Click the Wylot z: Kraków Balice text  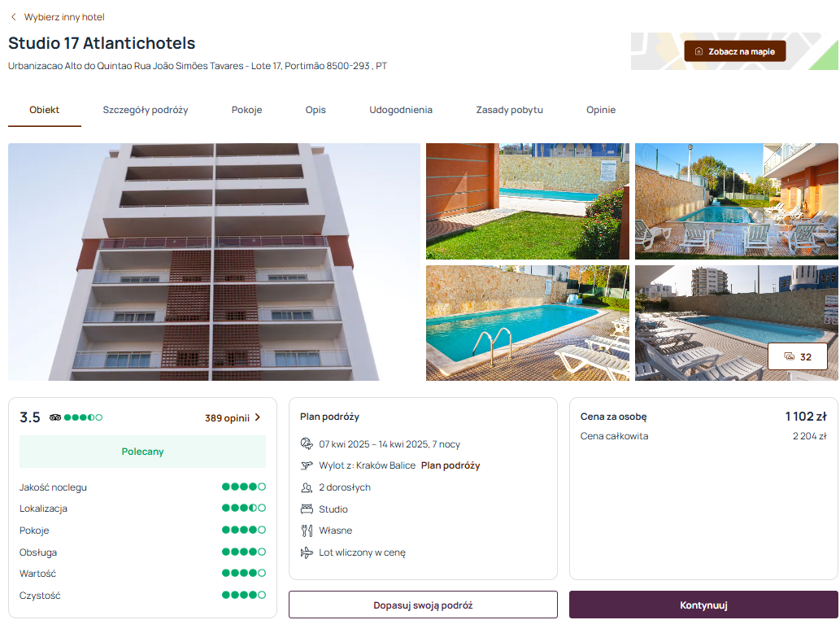pyautogui.click(x=367, y=465)
